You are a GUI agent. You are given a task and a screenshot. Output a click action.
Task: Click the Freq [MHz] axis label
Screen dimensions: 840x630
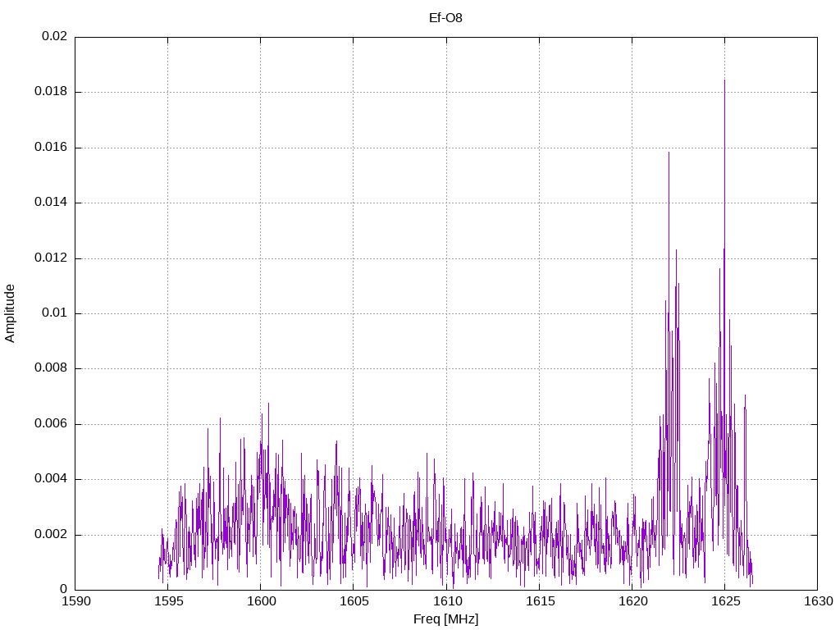(445, 619)
